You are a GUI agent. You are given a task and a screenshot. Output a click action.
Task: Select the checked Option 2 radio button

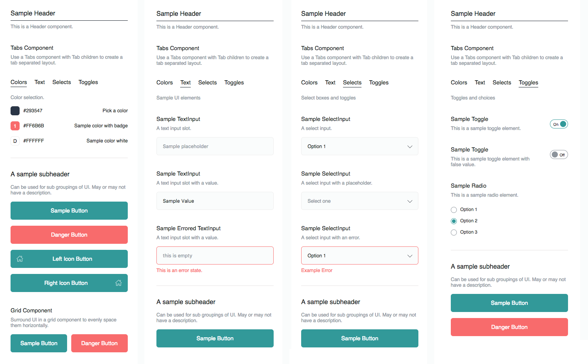coord(454,221)
